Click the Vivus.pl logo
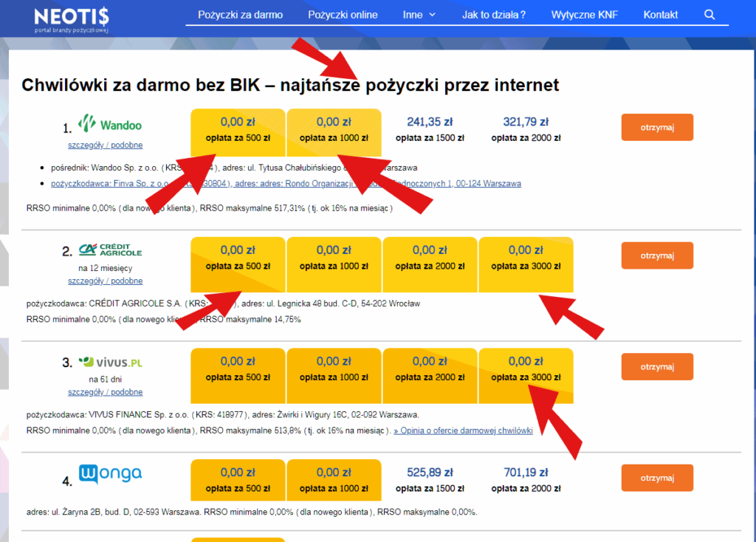756x542 pixels. [x=111, y=362]
